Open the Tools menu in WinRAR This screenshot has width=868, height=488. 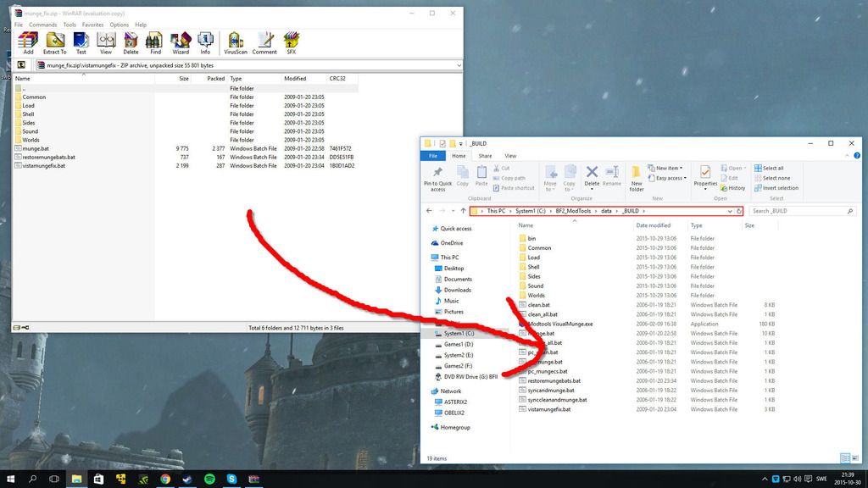70,25
